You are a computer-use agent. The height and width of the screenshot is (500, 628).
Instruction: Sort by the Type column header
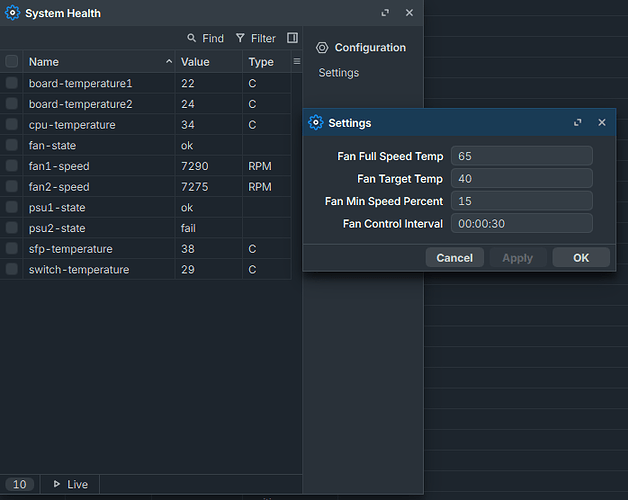coord(261,62)
